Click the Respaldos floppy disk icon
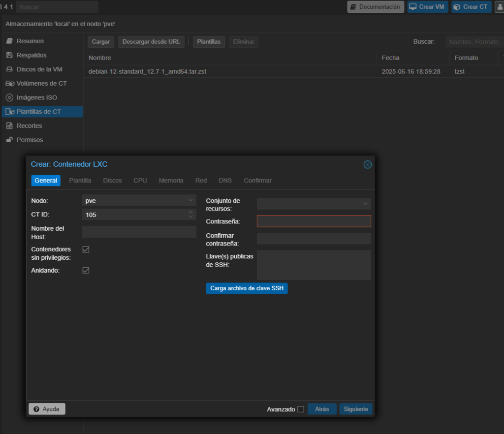This screenshot has height=434, width=504. [9, 56]
